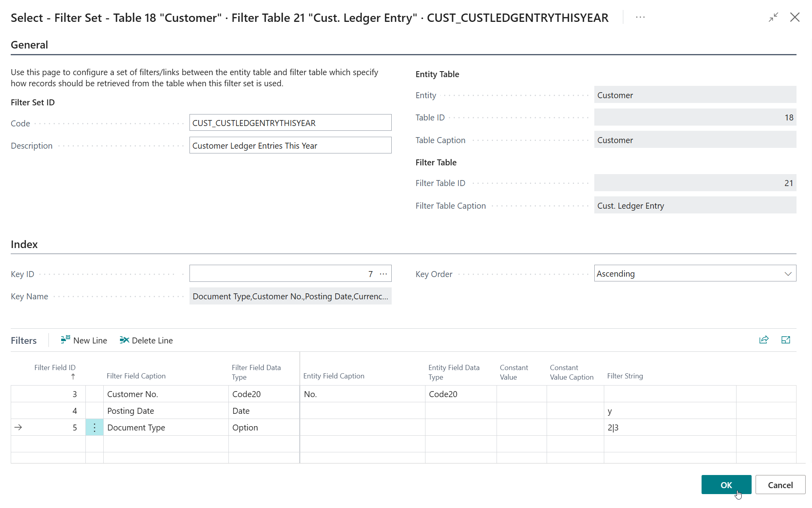Open row menu for Document Type line

(95, 428)
